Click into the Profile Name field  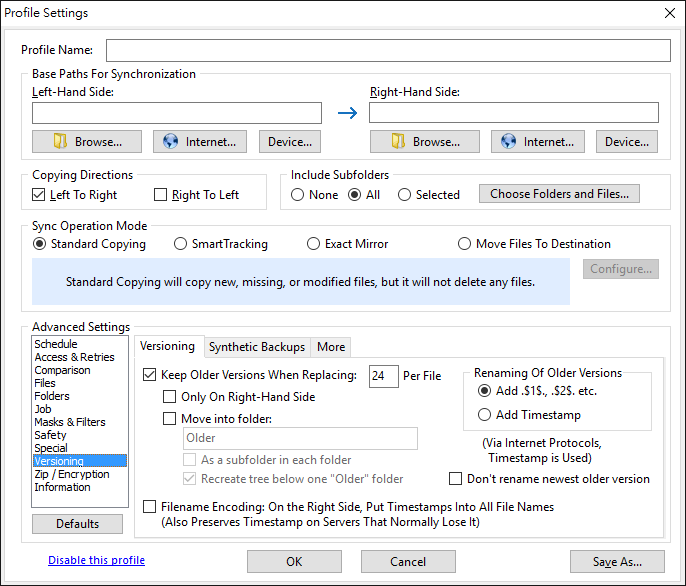click(x=388, y=50)
